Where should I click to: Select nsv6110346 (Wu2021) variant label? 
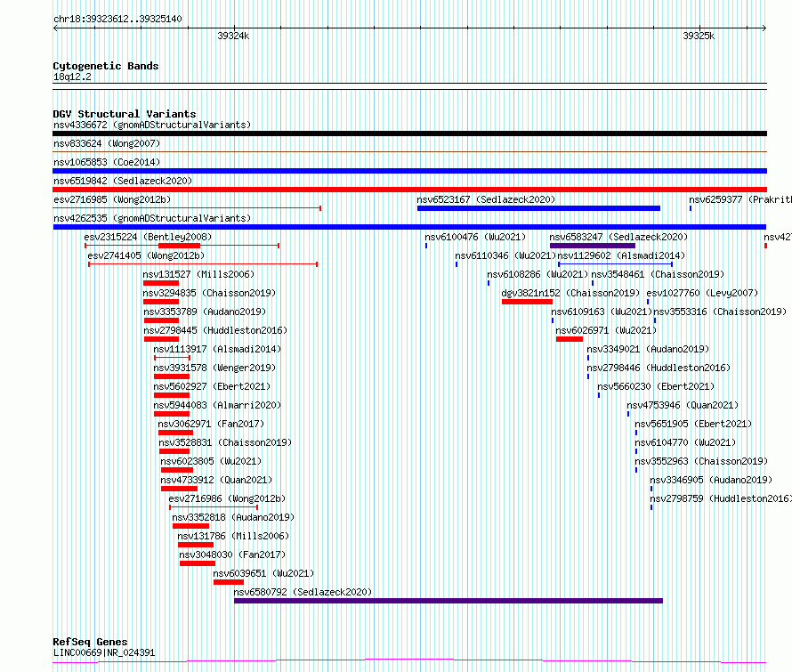[x=505, y=255]
